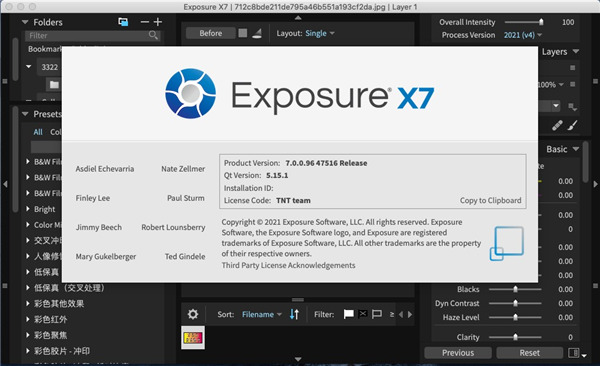The image size is (600, 366).
Task: Toggle the unflagged flag filter
Action: pyautogui.click(x=377, y=314)
